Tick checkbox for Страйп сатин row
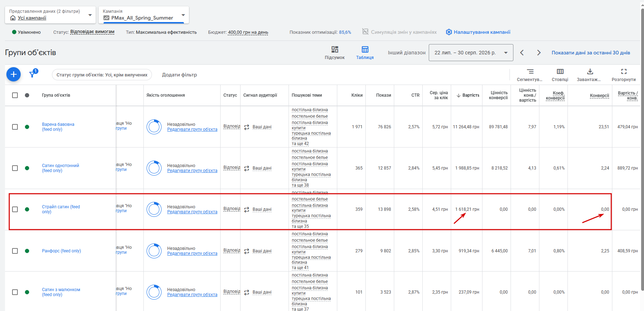644x311 pixels. (15, 209)
